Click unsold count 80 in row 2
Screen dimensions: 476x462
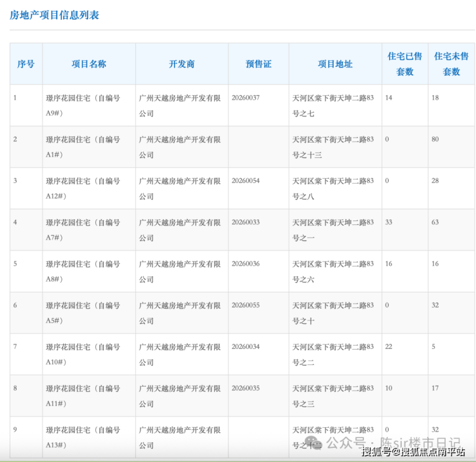[x=435, y=139]
